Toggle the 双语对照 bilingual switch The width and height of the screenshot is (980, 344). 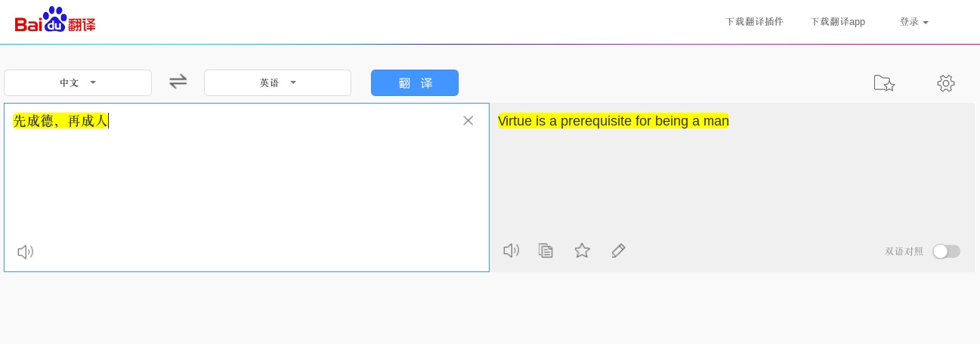pyautogui.click(x=946, y=251)
